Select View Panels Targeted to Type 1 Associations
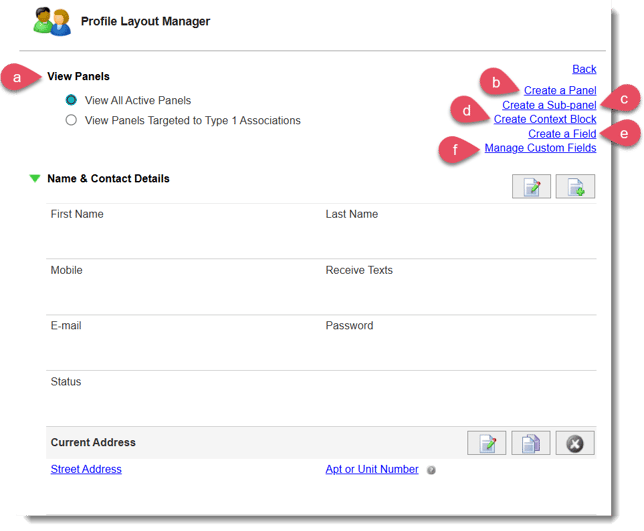This screenshot has height=531, width=644. click(x=71, y=120)
